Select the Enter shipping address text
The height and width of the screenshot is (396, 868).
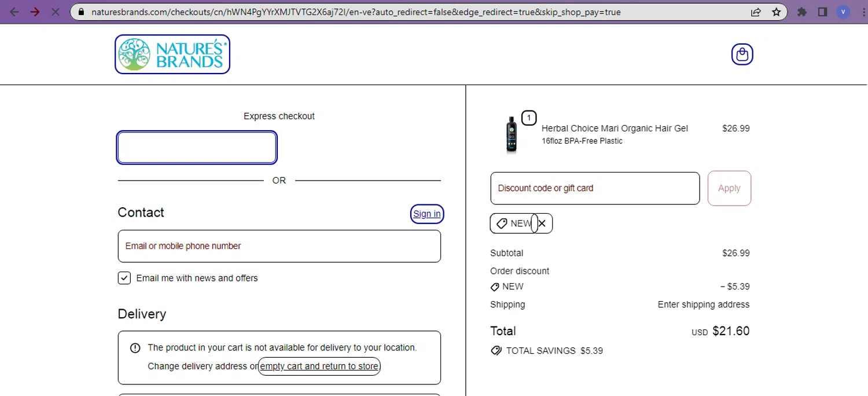704,305
